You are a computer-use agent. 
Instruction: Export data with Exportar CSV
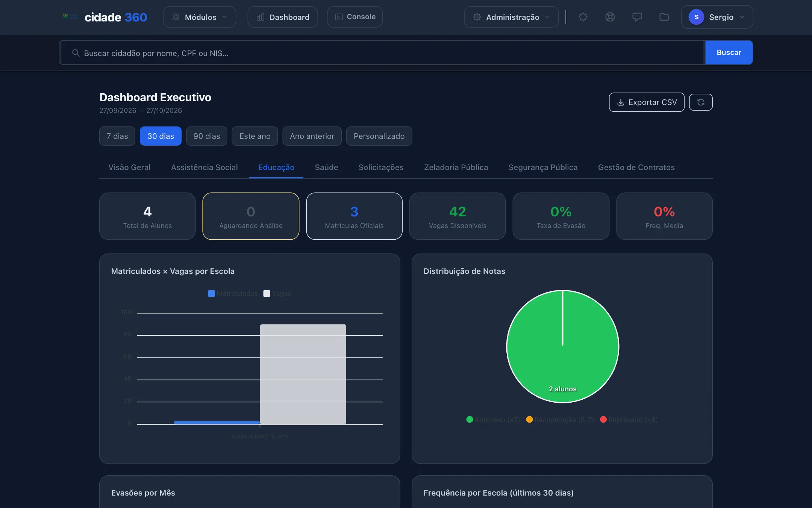click(647, 102)
